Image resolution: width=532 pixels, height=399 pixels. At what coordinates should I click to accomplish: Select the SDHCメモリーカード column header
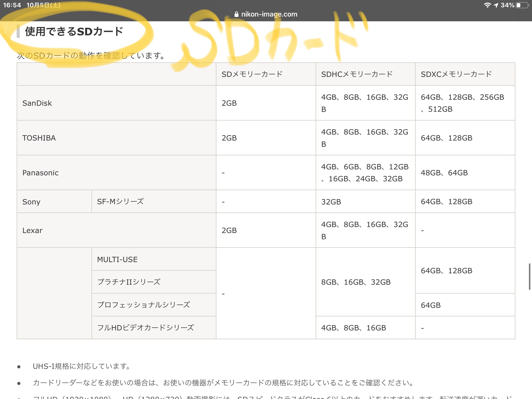click(x=365, y=74)
